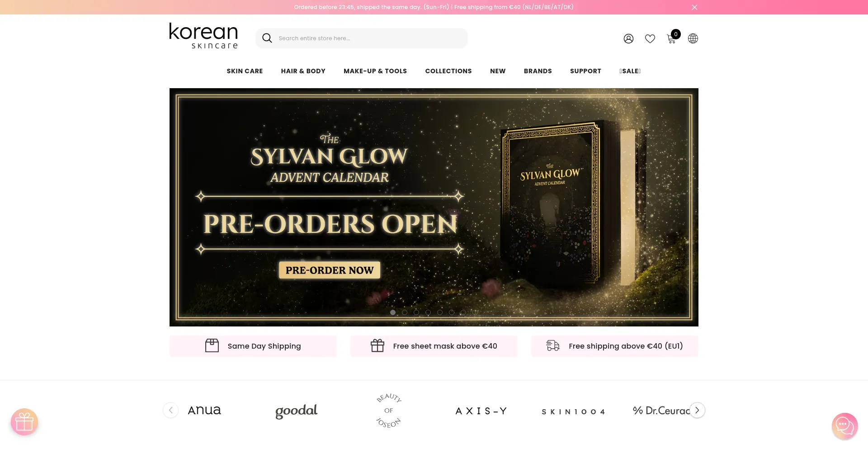Open the wishlist heart icon
Viewport: 868px width, 449px height.
coord(650,39)
